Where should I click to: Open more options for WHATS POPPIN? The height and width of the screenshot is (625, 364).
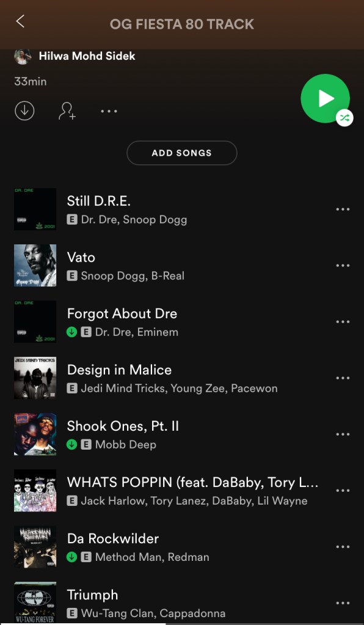point(343,490)
